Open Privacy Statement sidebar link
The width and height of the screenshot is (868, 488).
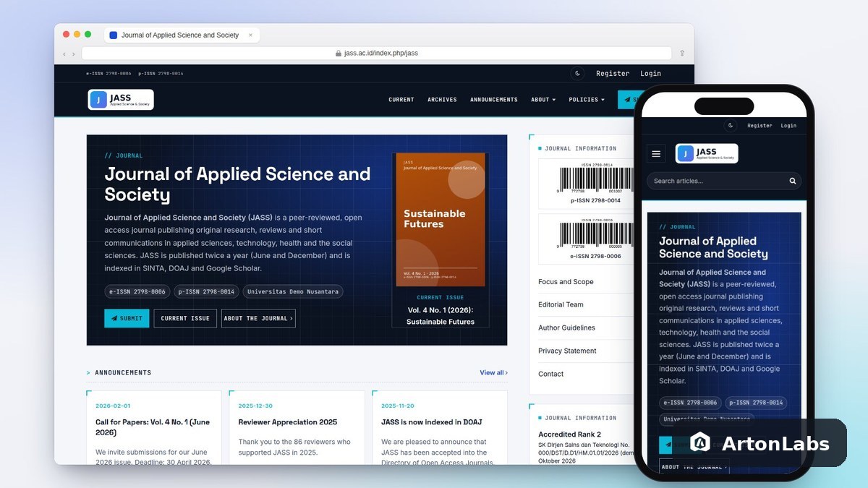567,351
